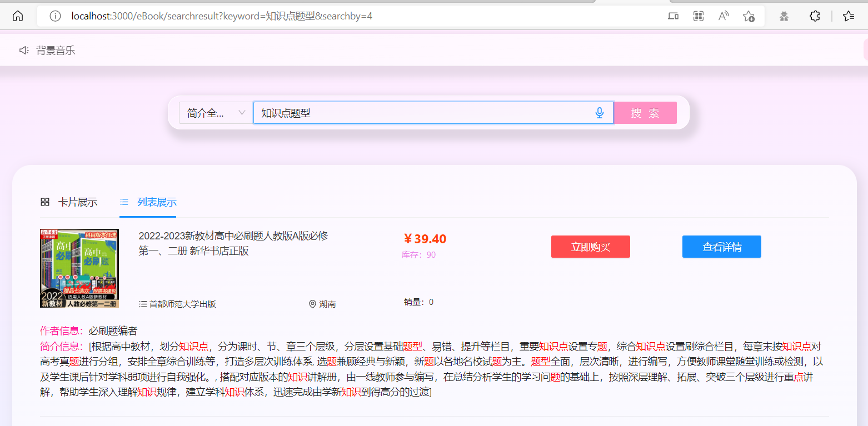Viewport: 868px width, 426px height.
Task: Click the 背景音乐 speaker icon
Action: [x=24, y=51]
